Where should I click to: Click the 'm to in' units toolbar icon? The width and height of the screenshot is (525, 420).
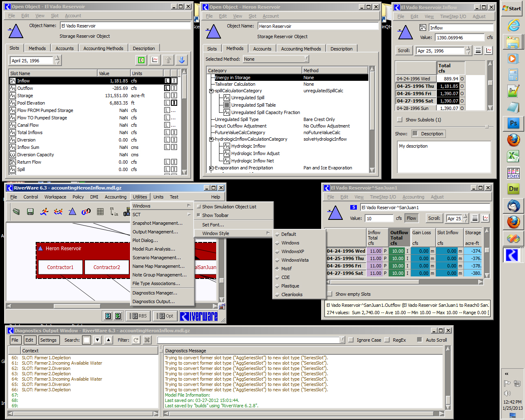point(114,212)
